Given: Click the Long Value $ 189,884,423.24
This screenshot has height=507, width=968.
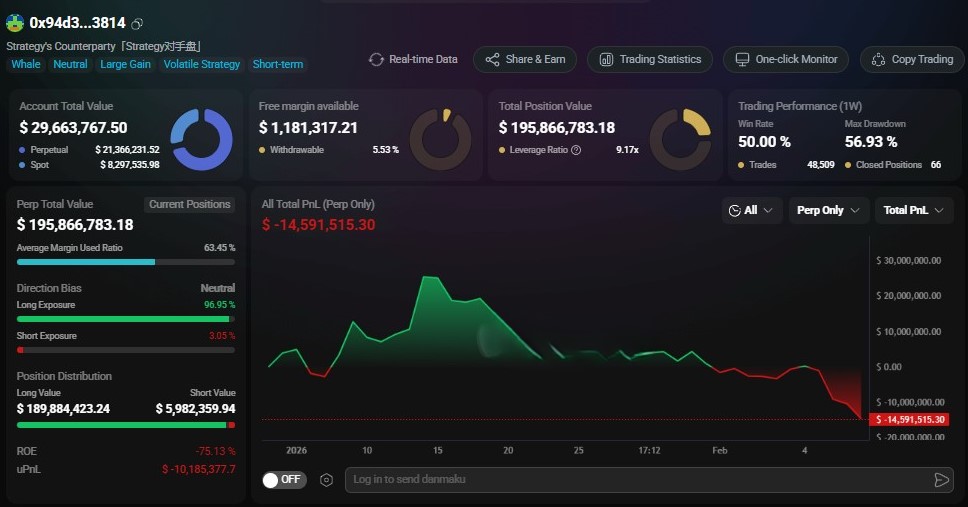Looking at the screenshot, I should (x=63, y=409).
